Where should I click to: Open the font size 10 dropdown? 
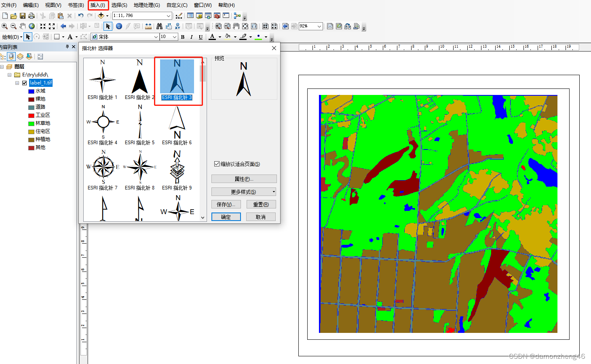point(175,37)
